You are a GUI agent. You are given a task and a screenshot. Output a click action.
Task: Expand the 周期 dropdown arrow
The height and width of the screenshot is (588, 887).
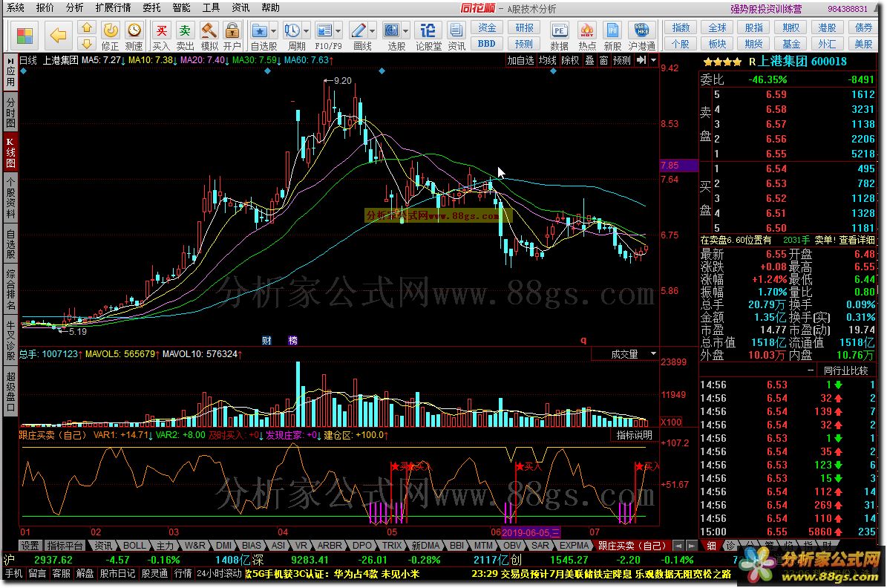pyautogui.click(x=306, y=30)
